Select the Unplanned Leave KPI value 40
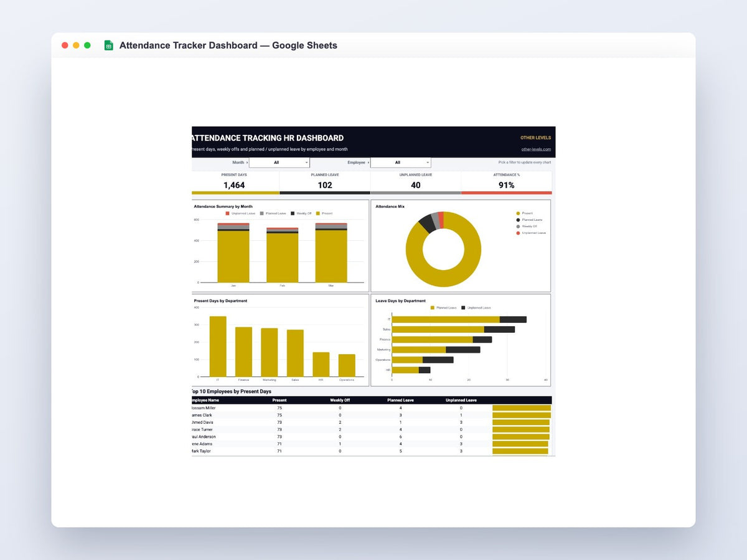 416,185
